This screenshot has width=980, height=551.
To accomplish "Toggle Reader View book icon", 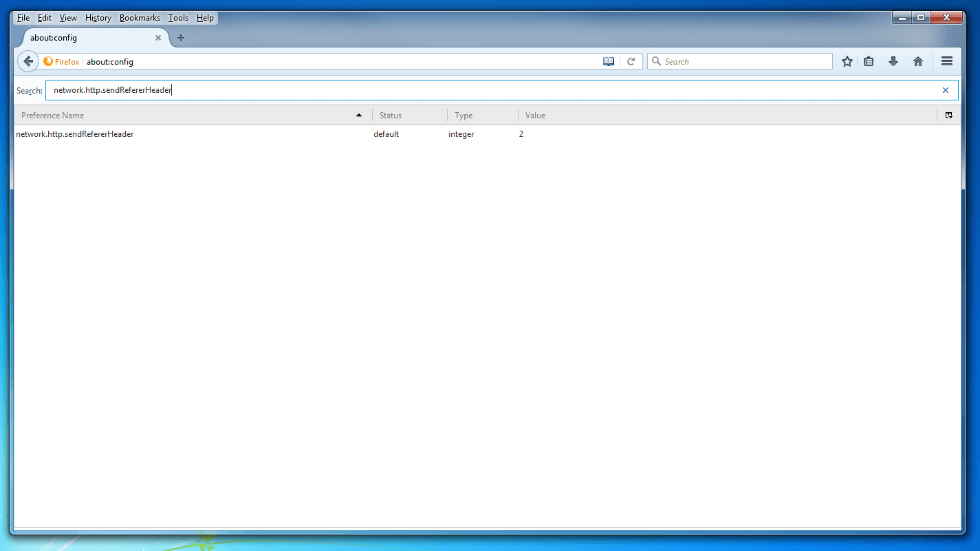I will click(x=608, y=61).
